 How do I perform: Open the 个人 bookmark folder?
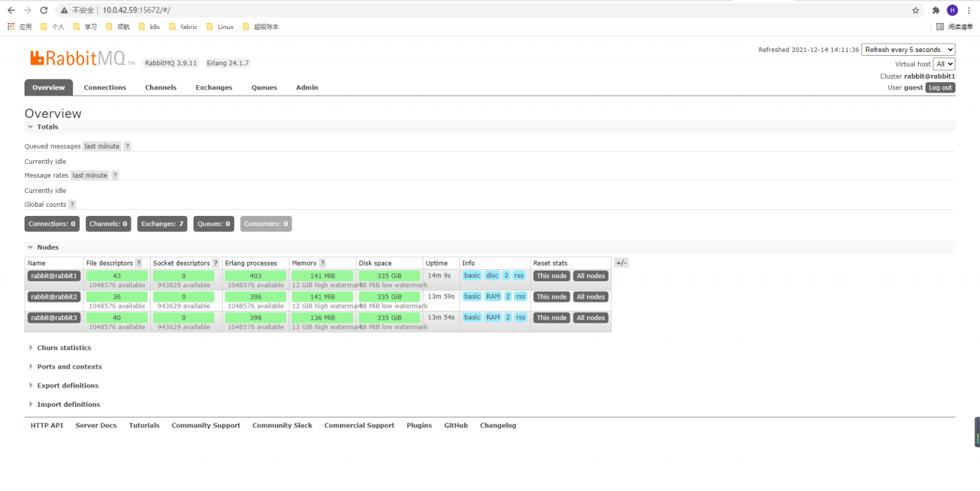52,27
